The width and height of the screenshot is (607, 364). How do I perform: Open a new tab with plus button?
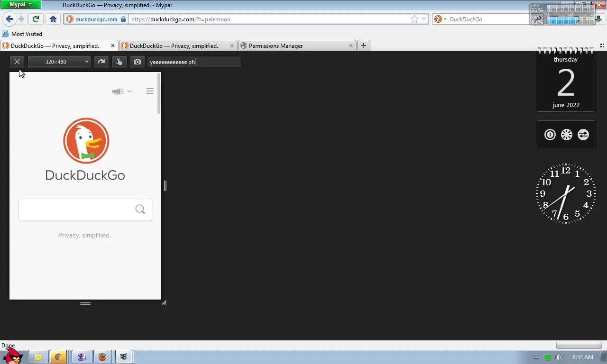point(364,45)
